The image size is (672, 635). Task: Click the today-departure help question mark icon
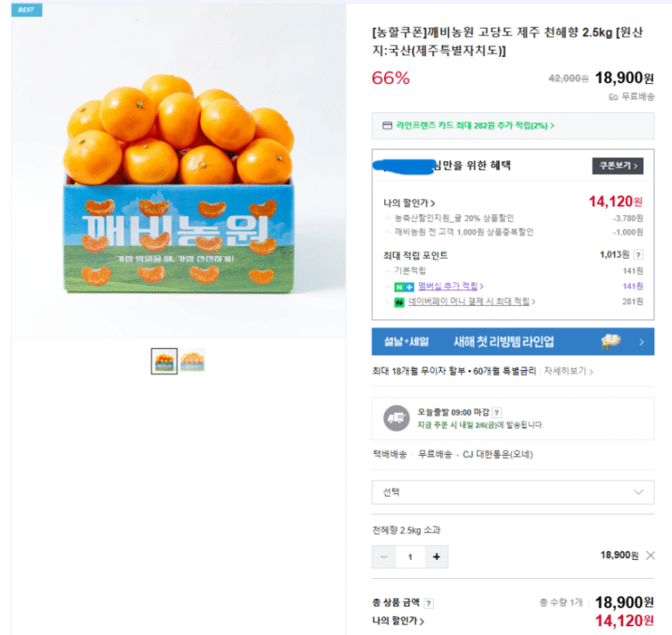coord(497,412)
